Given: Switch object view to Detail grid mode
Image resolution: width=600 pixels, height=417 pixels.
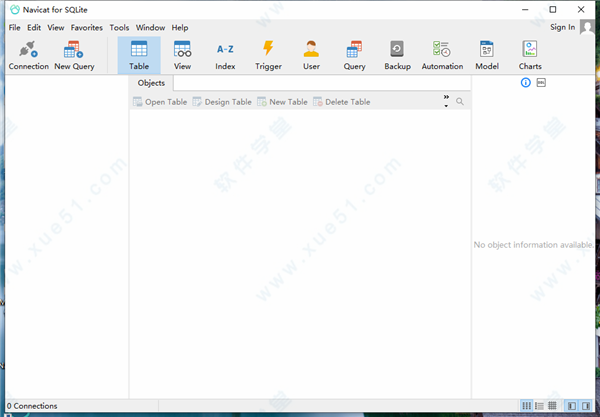Looking at the screenshot, I should [x=552, y=406].
